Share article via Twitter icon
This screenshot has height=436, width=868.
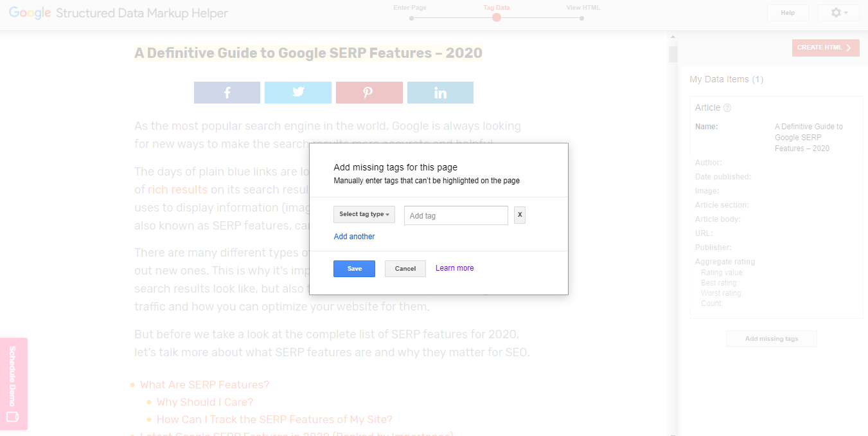[298, 93]
